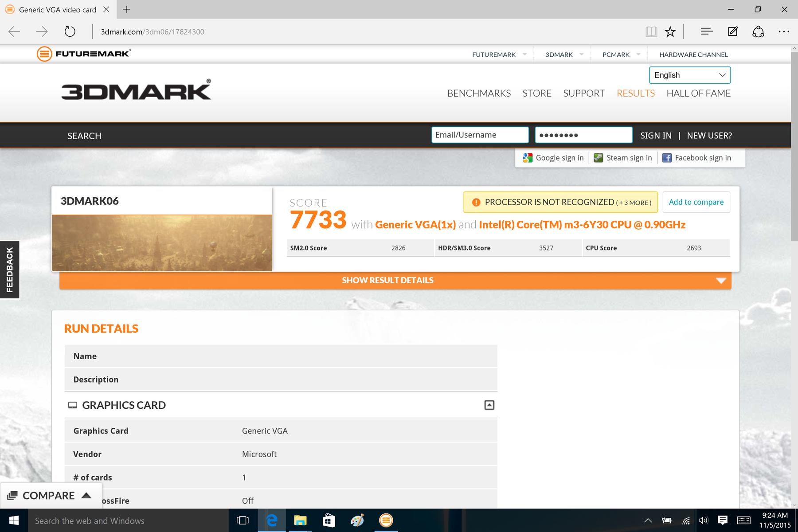Open Edge More actions ellipsis menu

pyautogui.click(x=784, y=31)
